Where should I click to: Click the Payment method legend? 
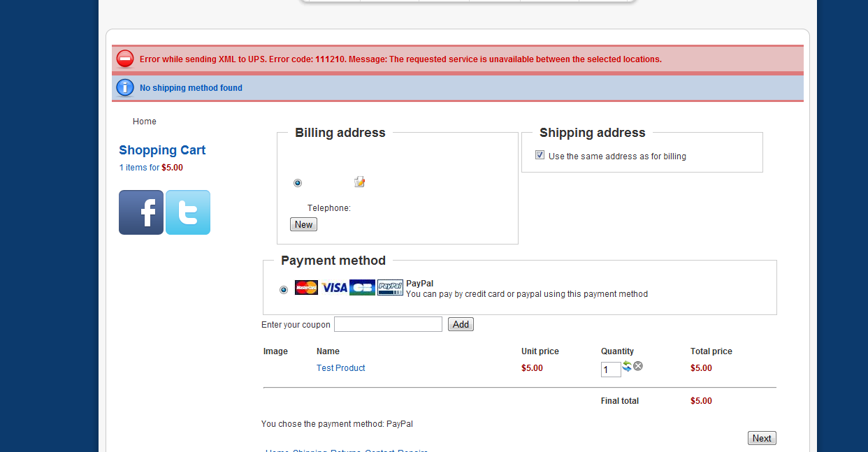pos(333,261)
